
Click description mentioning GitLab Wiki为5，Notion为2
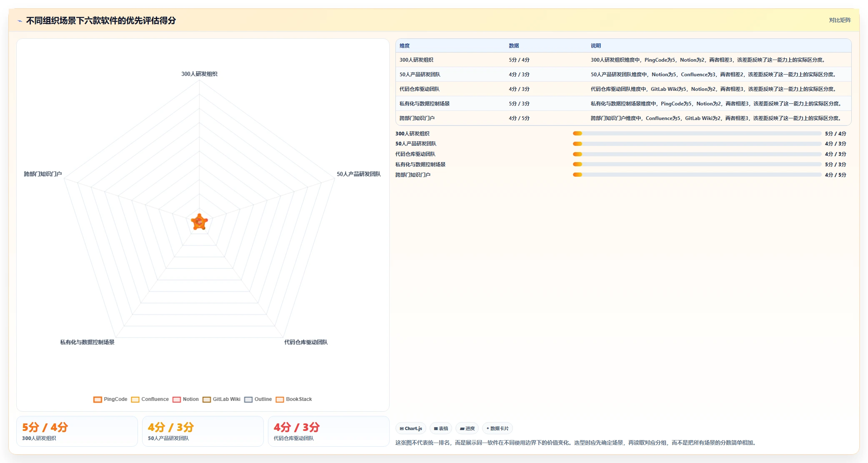pyautogui.click(x=714, y=89)
